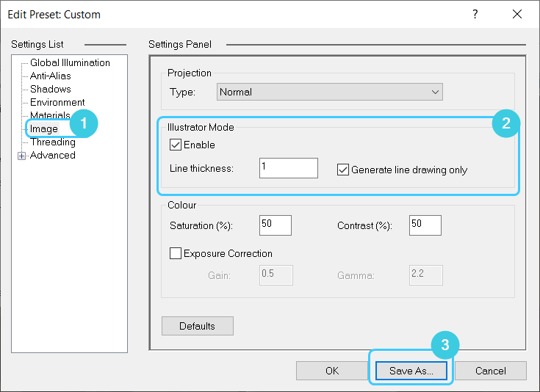Image resolution: width=540 pixels, height=392 pixels.
Task: Click the Save As... button
Action: [411, 371]
